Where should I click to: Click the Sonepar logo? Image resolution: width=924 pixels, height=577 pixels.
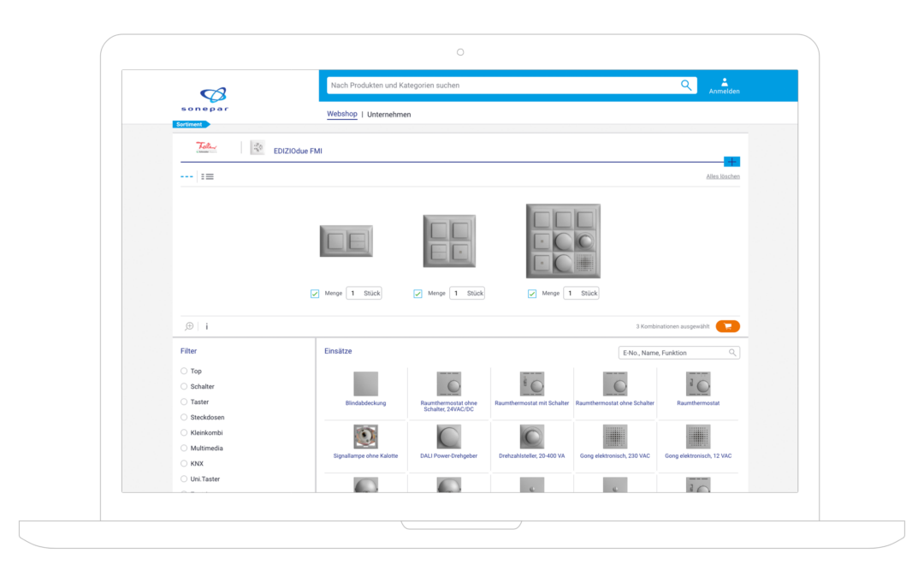click(204, 98)
